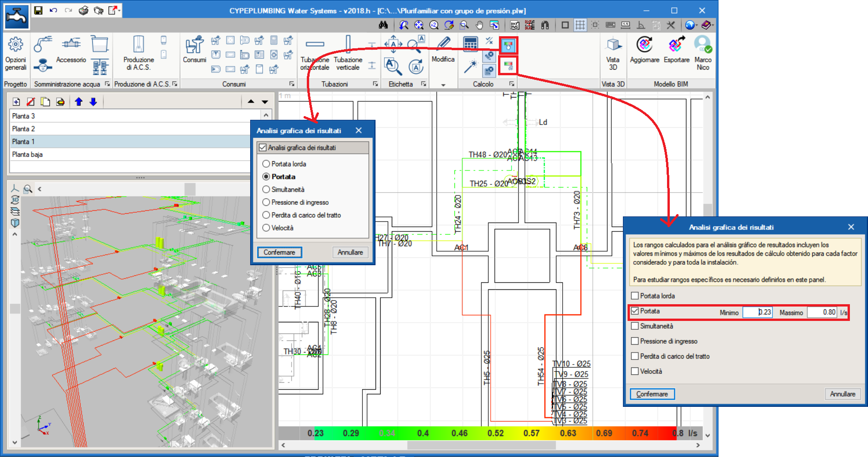Viewport: 868px width, 457px height.
Task: Click the Print icon in quick access bar
Action: pos(84,10)
